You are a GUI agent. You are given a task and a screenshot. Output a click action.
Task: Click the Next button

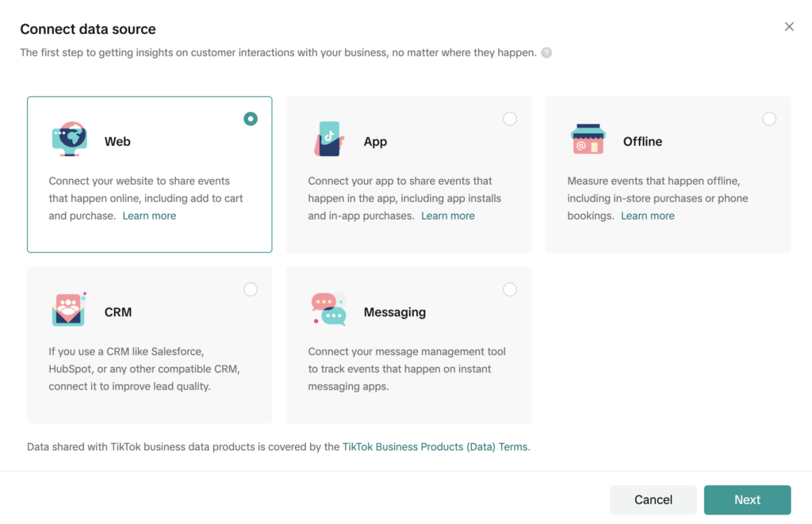point(747,499)
